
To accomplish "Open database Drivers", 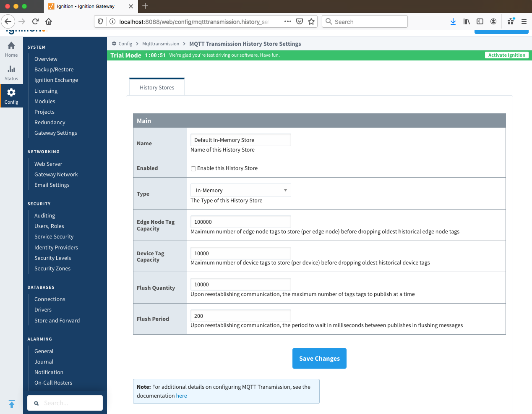I will 43,309.
